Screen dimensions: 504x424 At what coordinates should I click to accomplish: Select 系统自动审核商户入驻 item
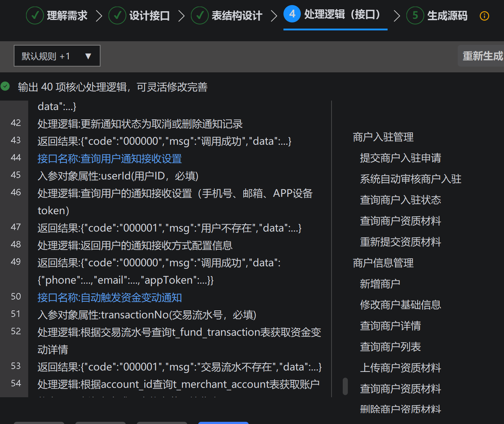tap(411, 179)
